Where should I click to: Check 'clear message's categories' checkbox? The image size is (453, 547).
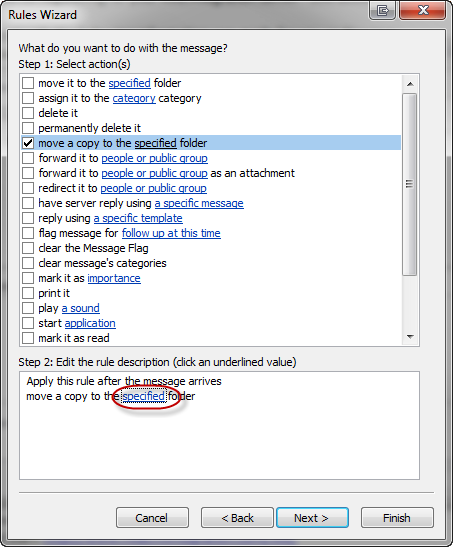pos(28,263)
